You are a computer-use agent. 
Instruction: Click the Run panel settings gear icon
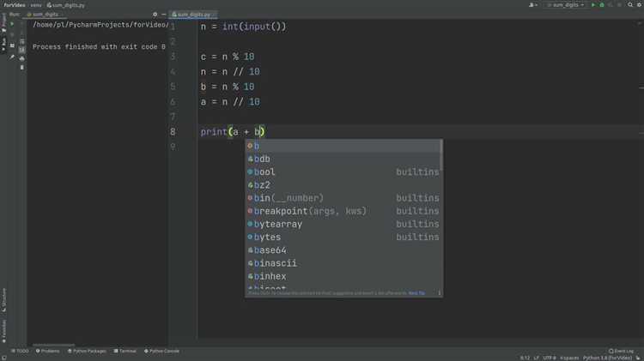[x=155, y=15]
